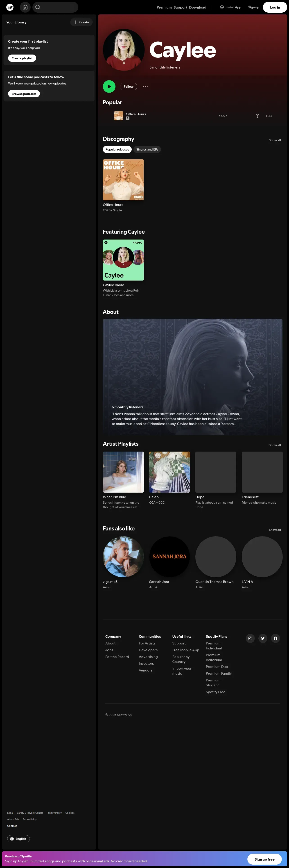Open Sannah Jora artist avatar

(169, 557)
